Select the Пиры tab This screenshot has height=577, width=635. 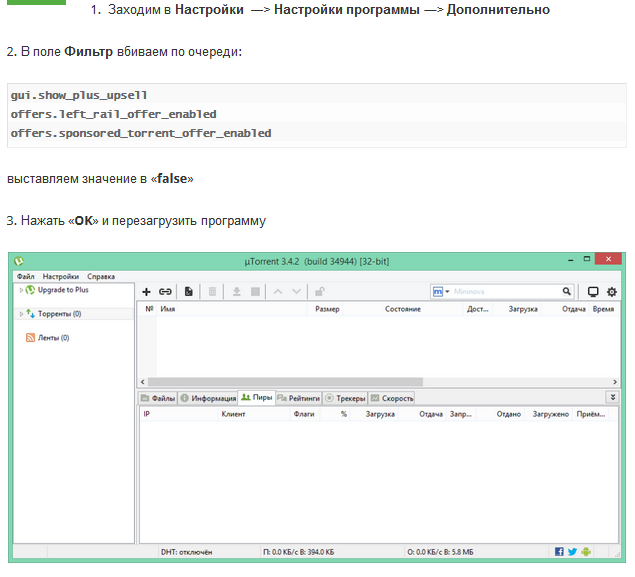(257, 398)
